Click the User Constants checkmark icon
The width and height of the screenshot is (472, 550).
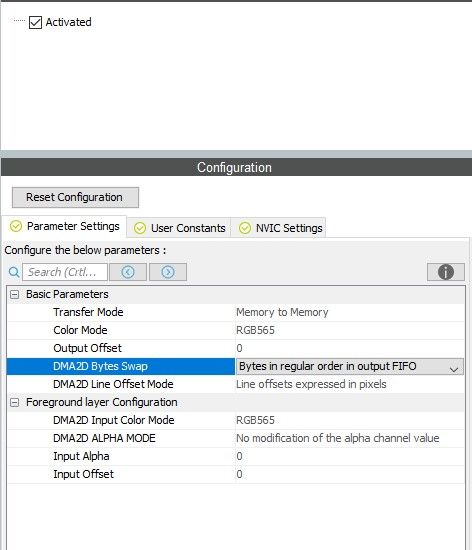(x=140, y=228)
